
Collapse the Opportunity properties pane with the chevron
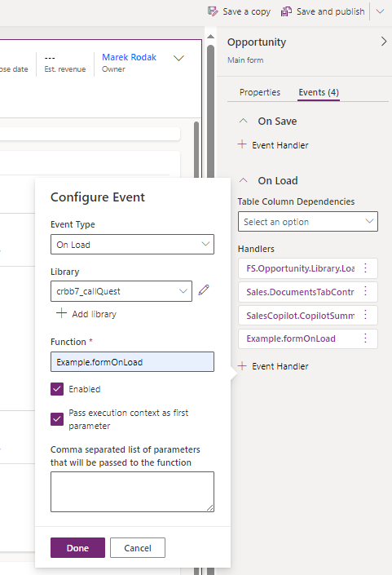tap(384, 42)
